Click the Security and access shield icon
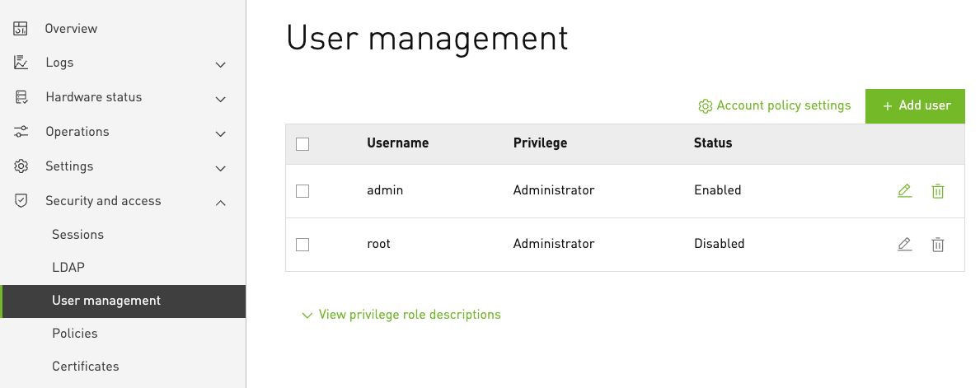 [x=21, y=201]
